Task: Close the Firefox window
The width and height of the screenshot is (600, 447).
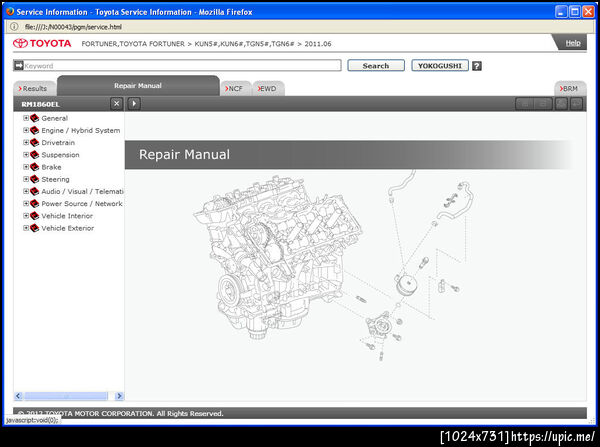Action: pyautogui.click(x=588, y=11)
